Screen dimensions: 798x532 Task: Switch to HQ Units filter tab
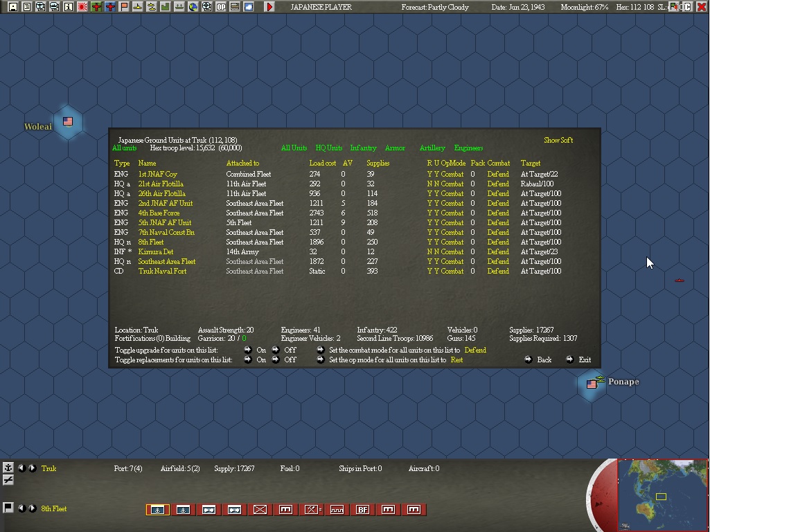329,148
